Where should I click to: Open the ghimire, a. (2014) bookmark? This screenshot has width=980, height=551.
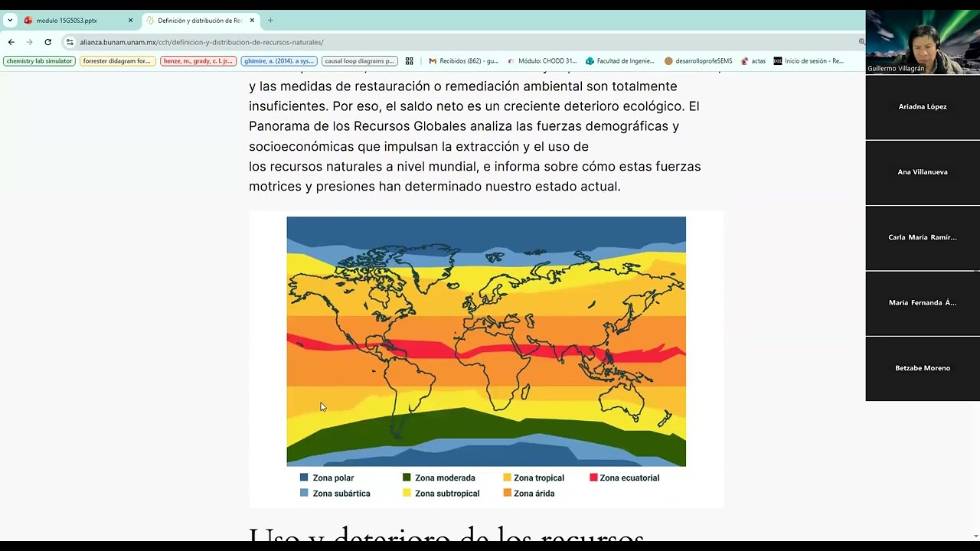tap(279, 61)
